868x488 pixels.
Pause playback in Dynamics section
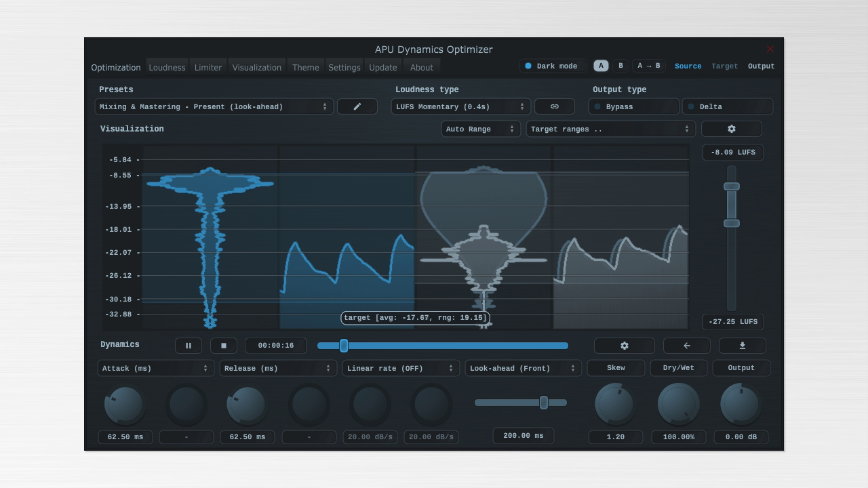[189, 346]
